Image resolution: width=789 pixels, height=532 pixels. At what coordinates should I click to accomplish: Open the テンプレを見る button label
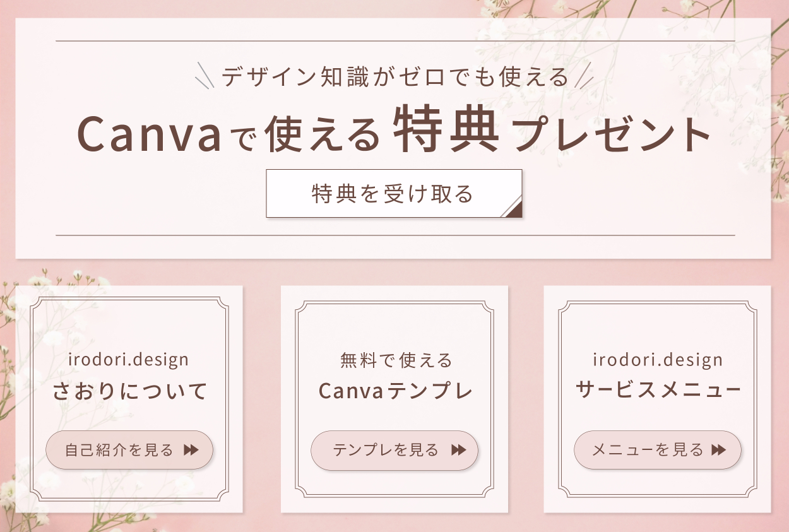386,450
